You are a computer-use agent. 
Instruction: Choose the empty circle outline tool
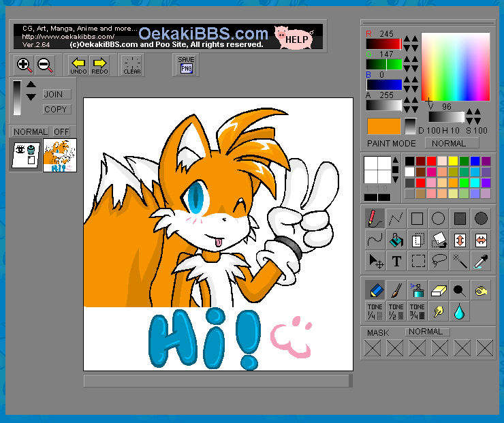[439, 219]
